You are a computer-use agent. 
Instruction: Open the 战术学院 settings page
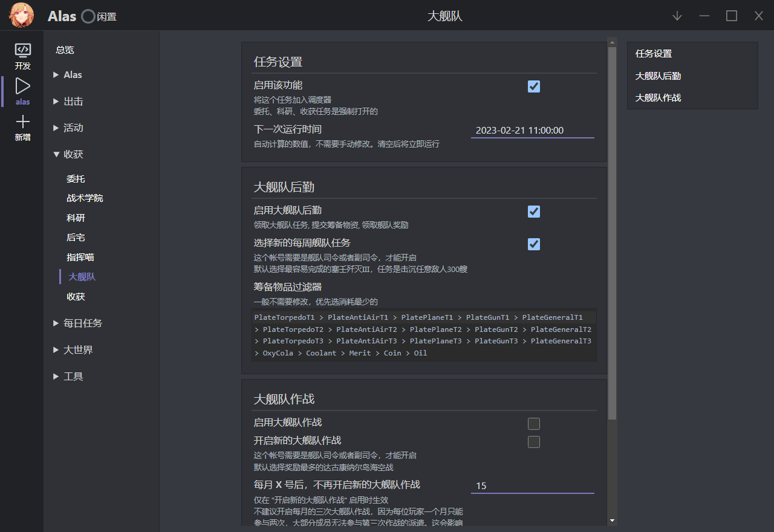point(85,198)
